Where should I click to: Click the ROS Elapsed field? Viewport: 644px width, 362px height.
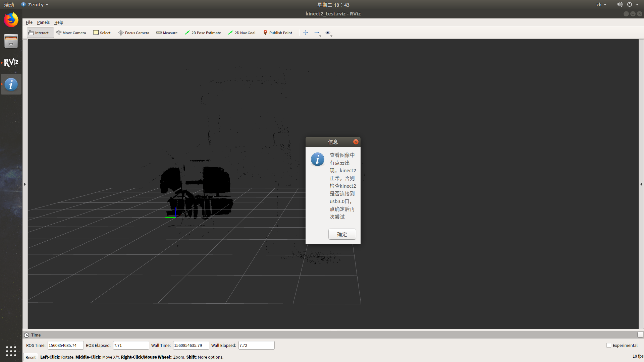131,345
